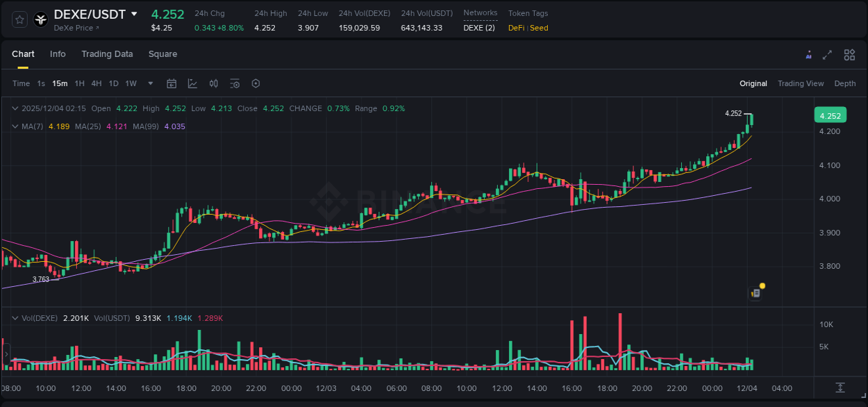
Task: Open the Depth chart view
Action: coord(845,83)
